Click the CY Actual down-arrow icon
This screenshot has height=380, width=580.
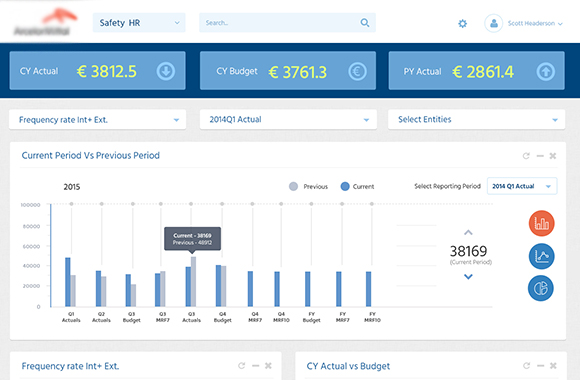point(166,71)
